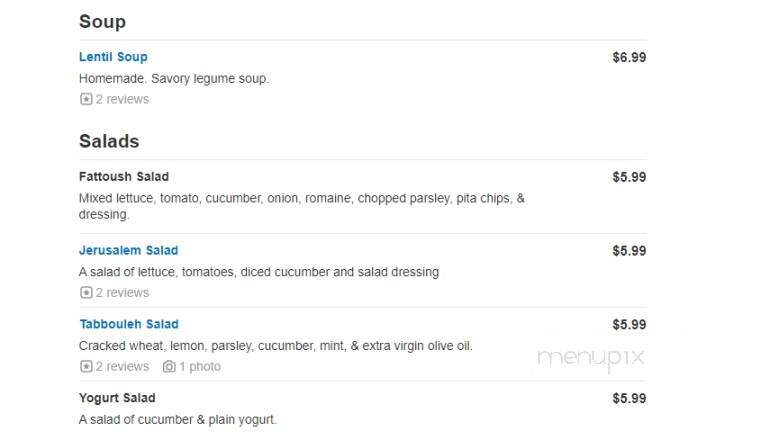The image size is (770, 440).
Task: Open the Tabbouleh Salad item link
Action: (x=129, y=324)
